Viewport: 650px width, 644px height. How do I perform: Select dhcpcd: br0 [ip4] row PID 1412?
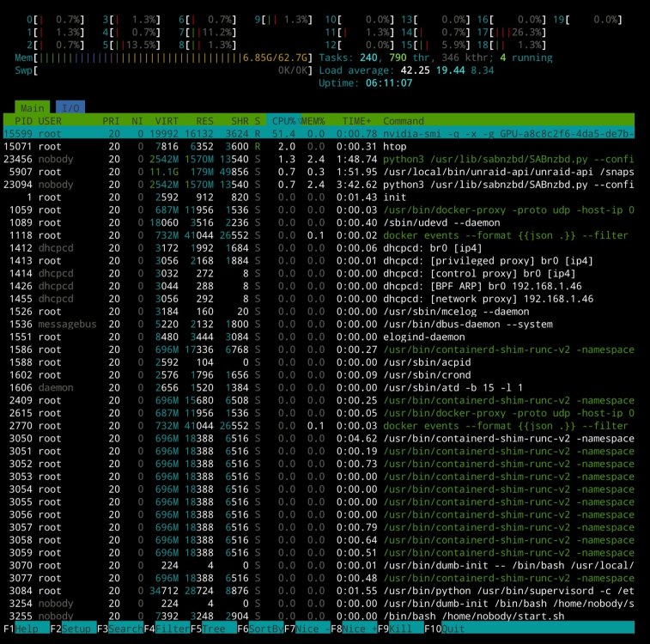[319, 248]
